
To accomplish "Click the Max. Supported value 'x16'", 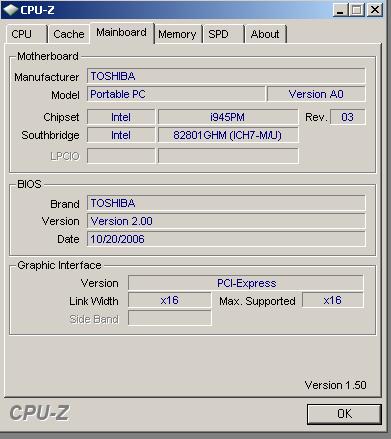I will point(333,300).
